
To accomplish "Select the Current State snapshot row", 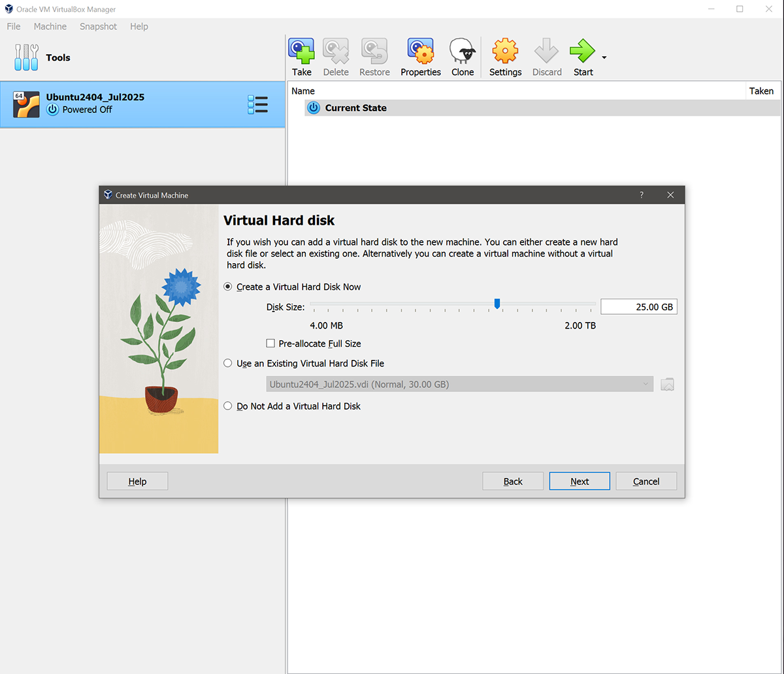I will (542, 108).
